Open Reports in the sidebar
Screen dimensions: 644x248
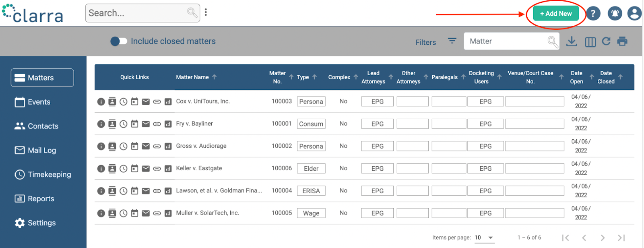click(35, 198)
